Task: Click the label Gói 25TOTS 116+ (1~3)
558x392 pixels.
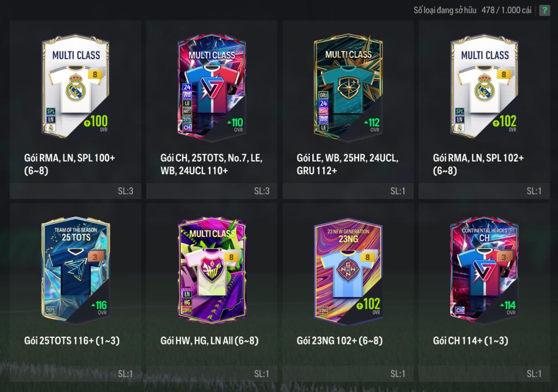Action: pyautogui.click(x=72, y=340)
